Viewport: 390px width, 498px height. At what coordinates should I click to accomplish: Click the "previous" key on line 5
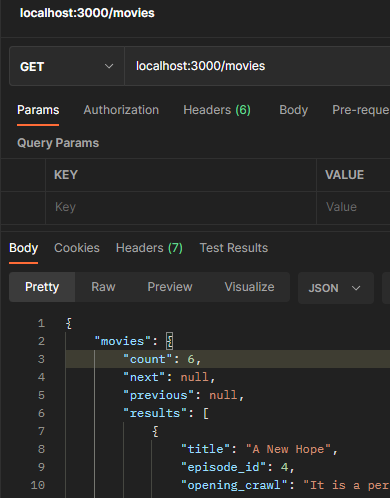[158, 395]
